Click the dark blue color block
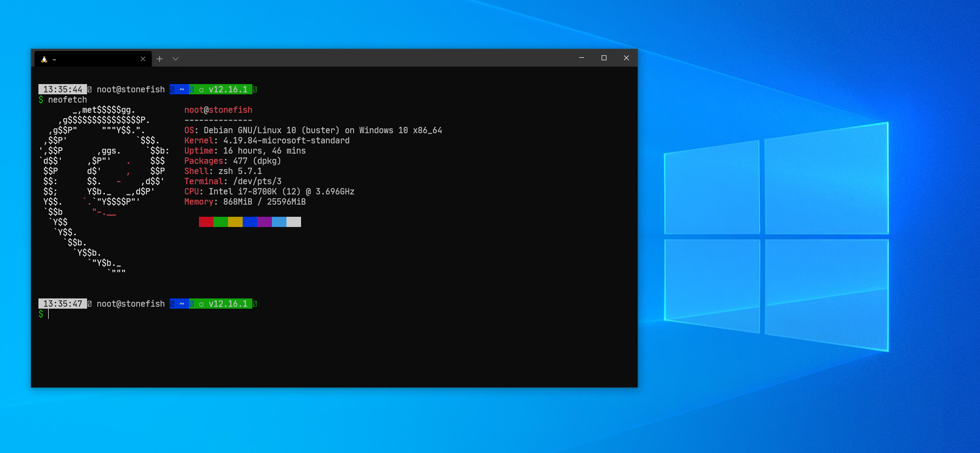The width and height of the screenshot is (980, 453). [x=250, y=222]
